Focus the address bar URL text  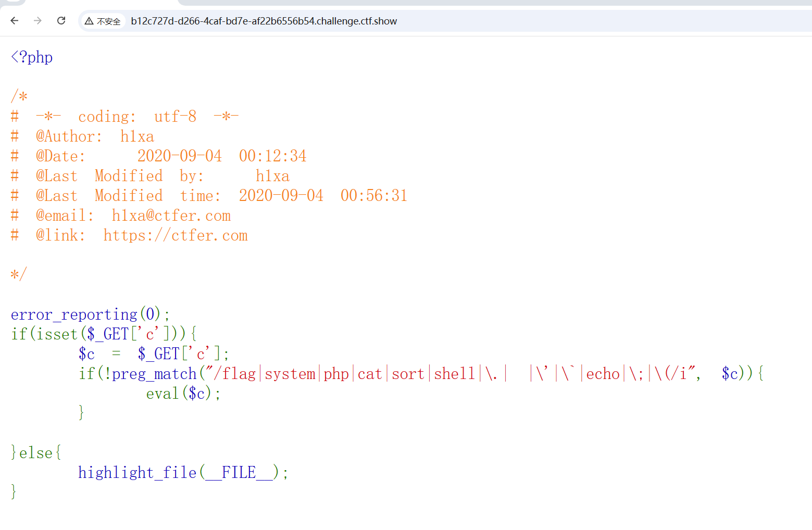(x=264, y=21)
